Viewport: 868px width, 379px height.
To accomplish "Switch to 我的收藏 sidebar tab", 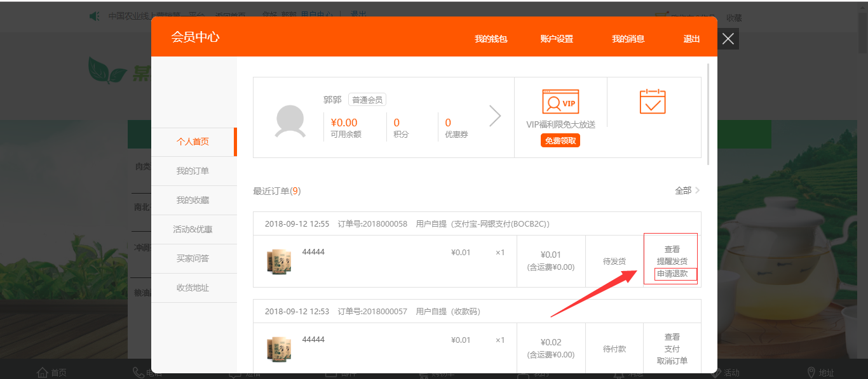I will 193,200.
